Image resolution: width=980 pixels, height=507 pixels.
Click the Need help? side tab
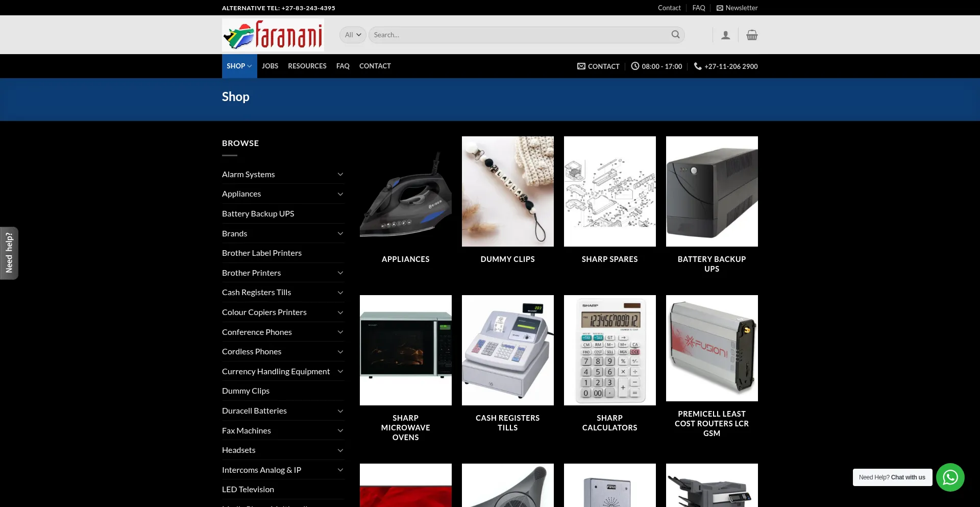(x=9, y=253)
